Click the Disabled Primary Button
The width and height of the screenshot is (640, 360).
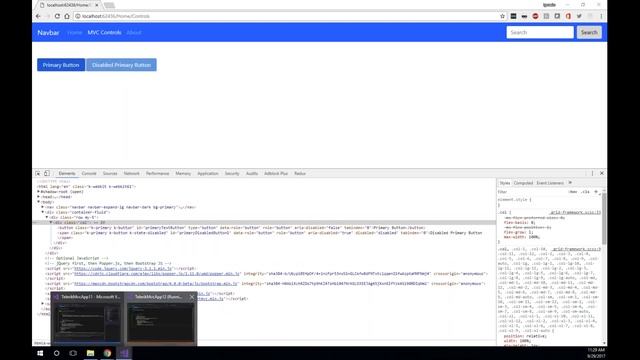121,65
